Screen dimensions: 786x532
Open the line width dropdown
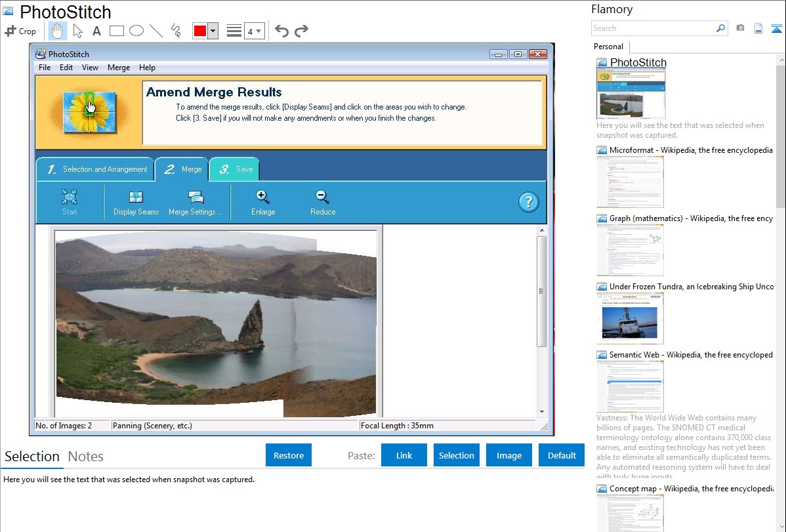[x=254, y=31]
